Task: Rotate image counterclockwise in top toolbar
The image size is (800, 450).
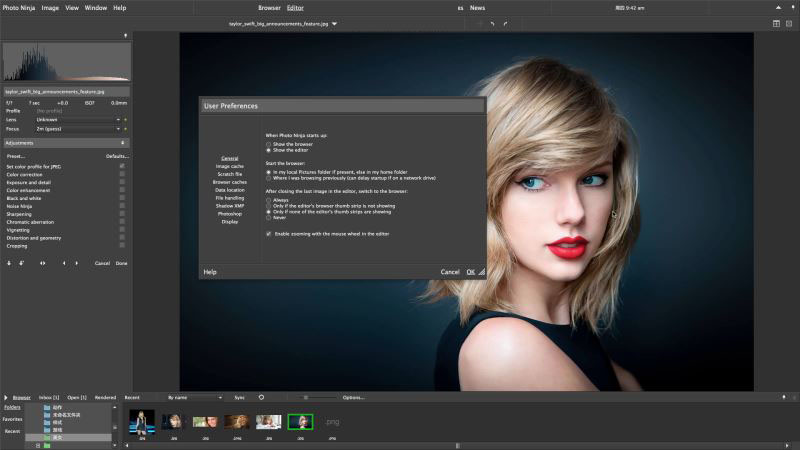Action: point(492,24)
